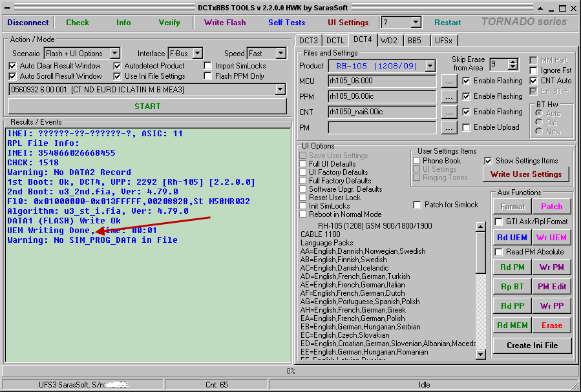The width and height of the screenshot is (581, 392).
Task: Toggle Auto Clear Result Window
Action: (x=12, y=66)
